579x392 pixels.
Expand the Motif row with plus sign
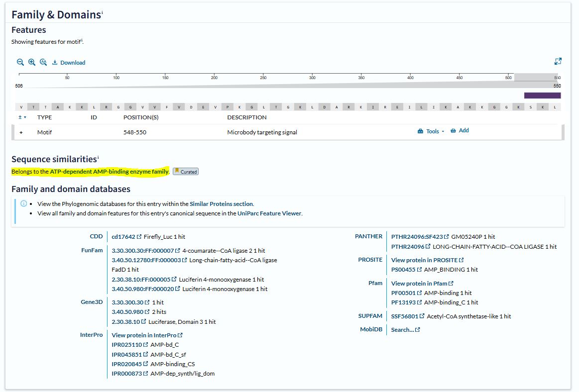[21, 133]
